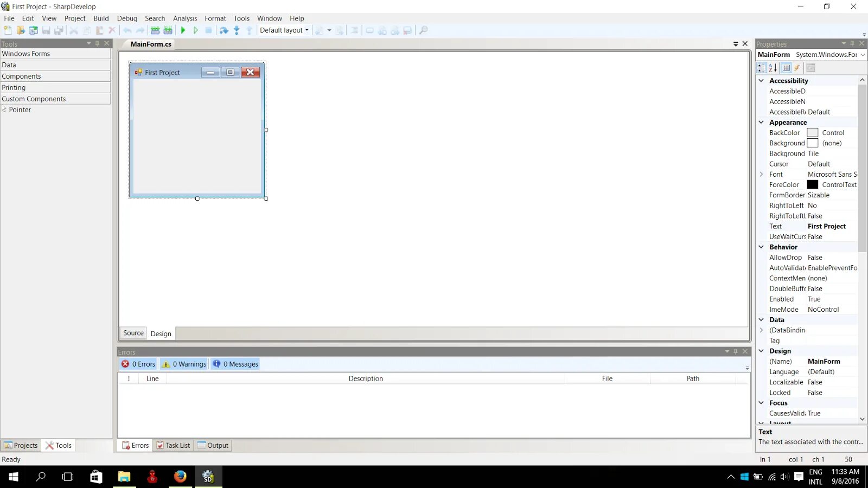The image size is (868, 488).
Task: Close the MainForm.cs document with its X
Action: click(x=745, y=44)
